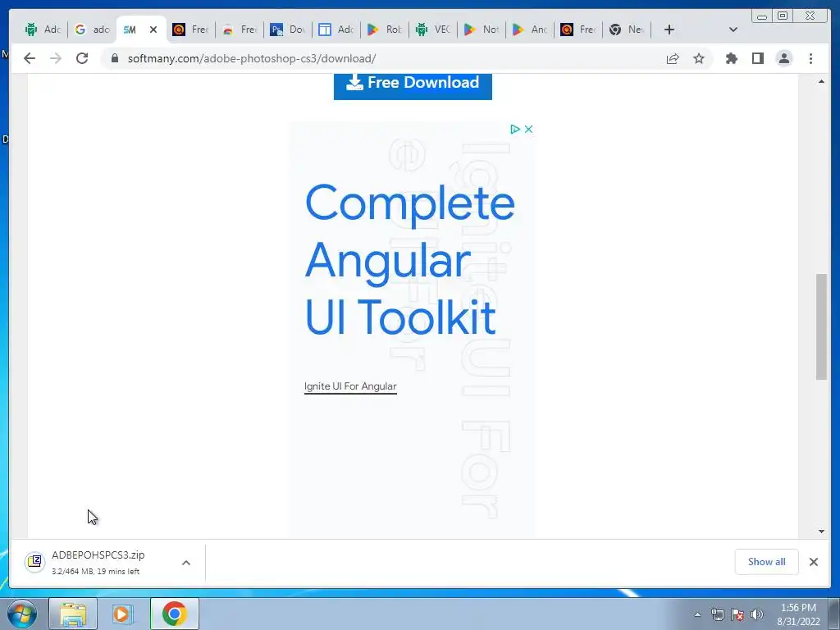Viewport: 840px width, 630px height.
Task: Open the Extensions puzzle icon
Action: click(731, 58)
